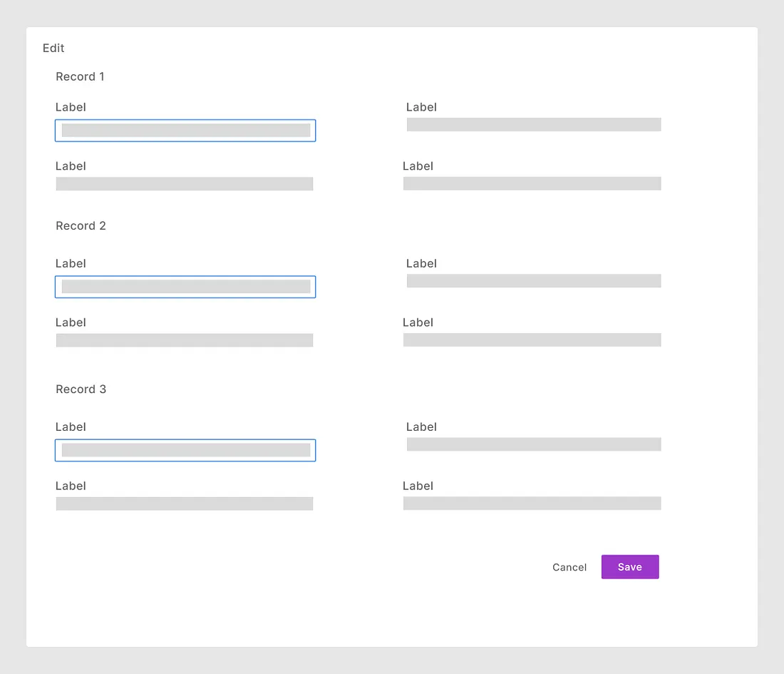Focus the blue-outlined first input under Record 1
This screenshot has width=784, height=674.
click(185, 131)
